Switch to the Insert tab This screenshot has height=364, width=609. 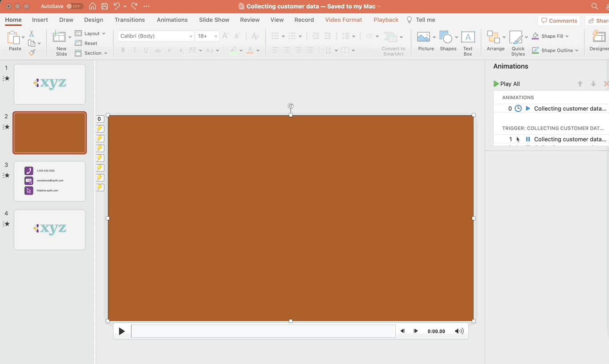click(40, 20)
